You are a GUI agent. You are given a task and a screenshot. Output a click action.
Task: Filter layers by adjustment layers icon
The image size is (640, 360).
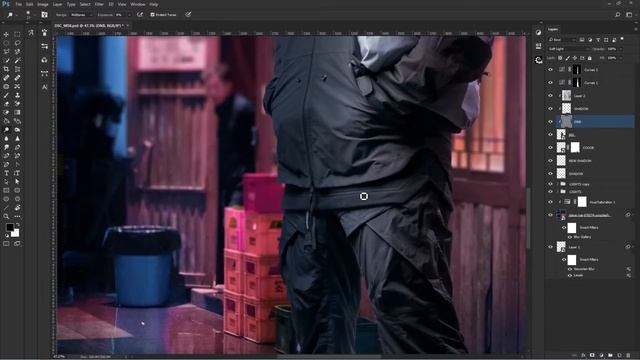(x=590, y=40)
